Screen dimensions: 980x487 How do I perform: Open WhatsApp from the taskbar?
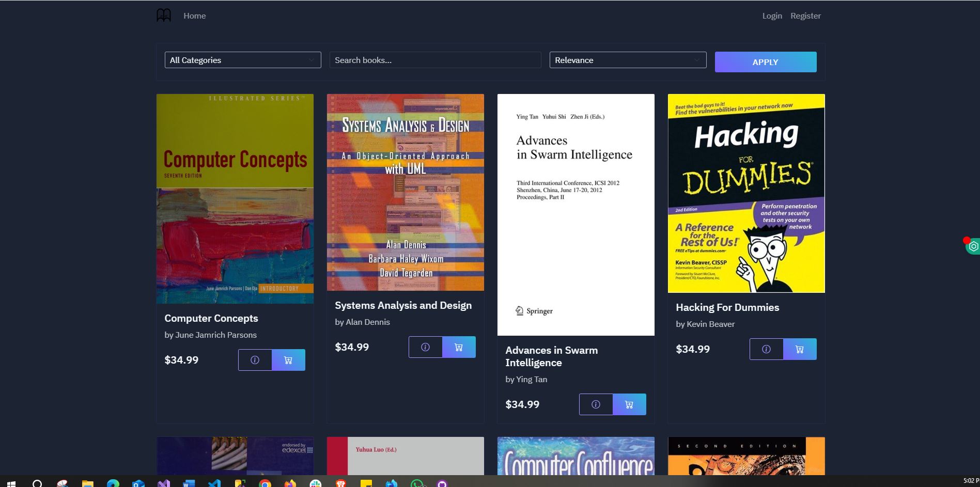pyautogui.click(x=416, y=484)
